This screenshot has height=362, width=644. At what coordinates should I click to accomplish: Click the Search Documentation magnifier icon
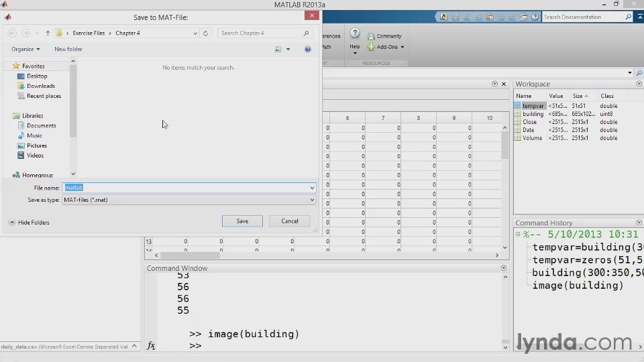pyautogui.click(x=629, y=17)
